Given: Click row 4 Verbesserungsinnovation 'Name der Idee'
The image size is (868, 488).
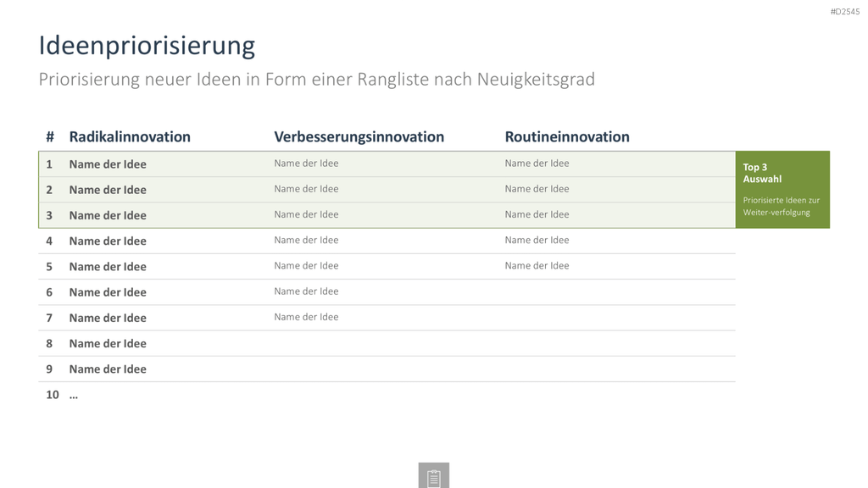Looking at the screenshot, I should [x=306, y=240].
